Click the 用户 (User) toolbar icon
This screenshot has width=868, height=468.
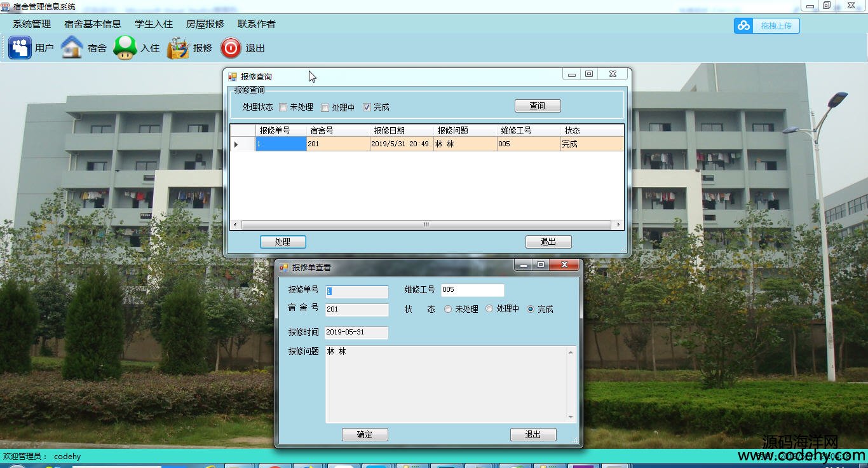pos(20,48)
